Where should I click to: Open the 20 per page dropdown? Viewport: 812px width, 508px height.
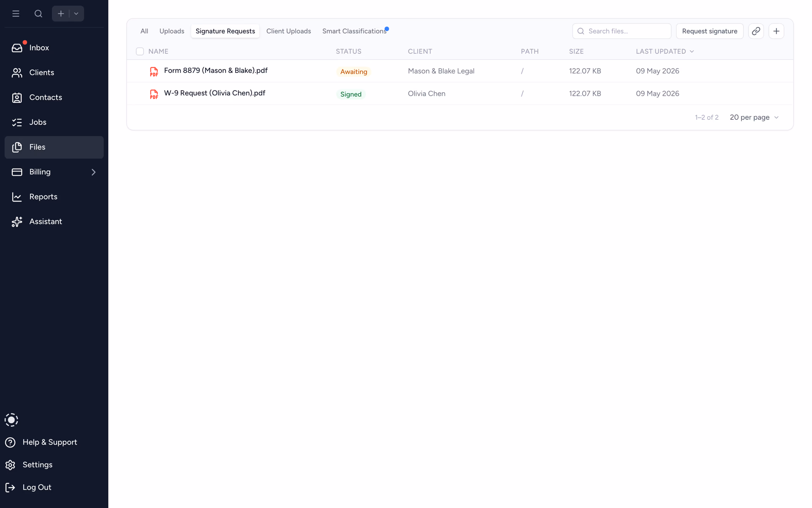(x=754, y=118)
